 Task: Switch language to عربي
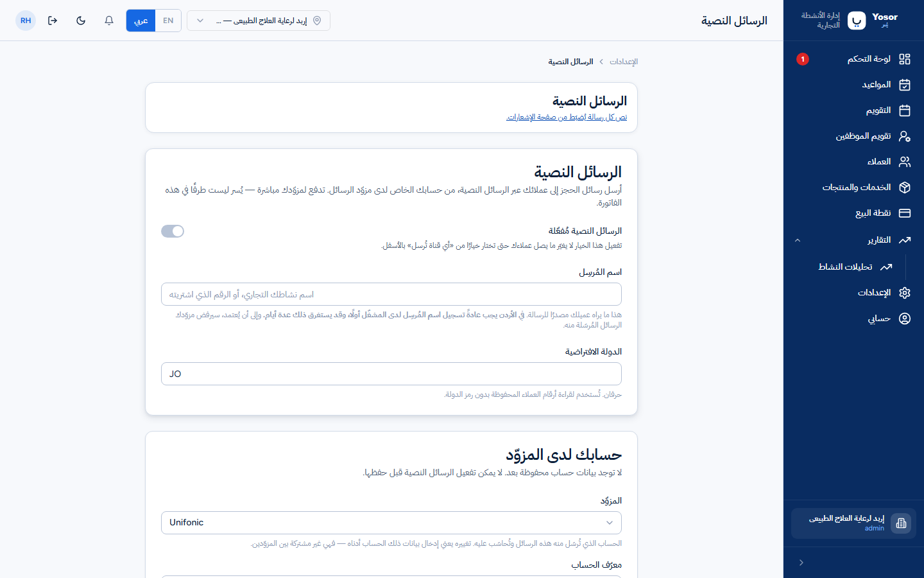tap(141, 21)
